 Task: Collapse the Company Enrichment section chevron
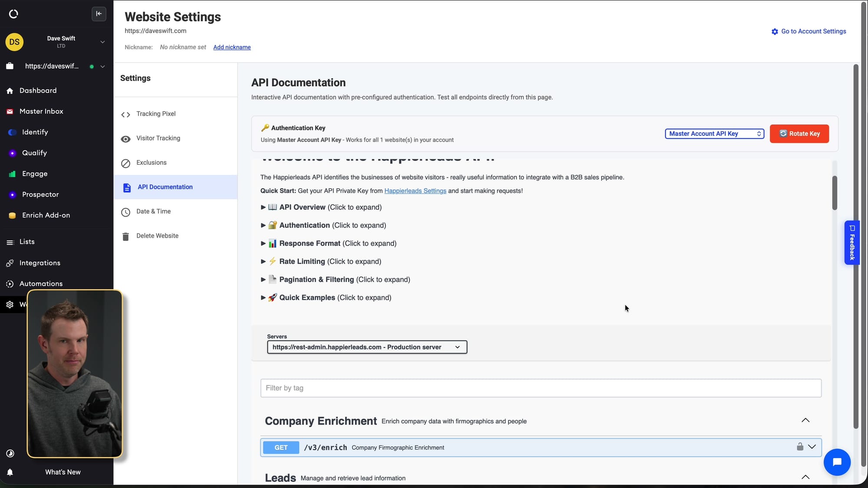point(805,420)
